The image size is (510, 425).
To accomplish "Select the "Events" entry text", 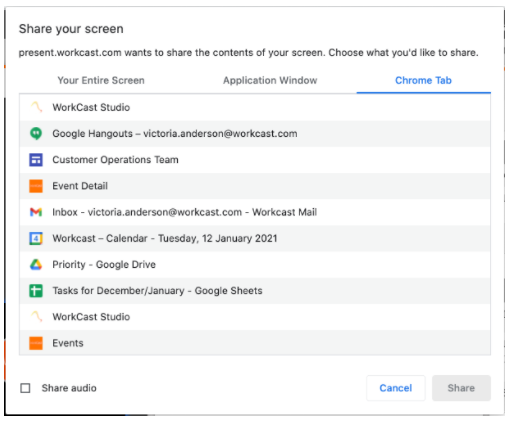I will (x=68, y=343).
